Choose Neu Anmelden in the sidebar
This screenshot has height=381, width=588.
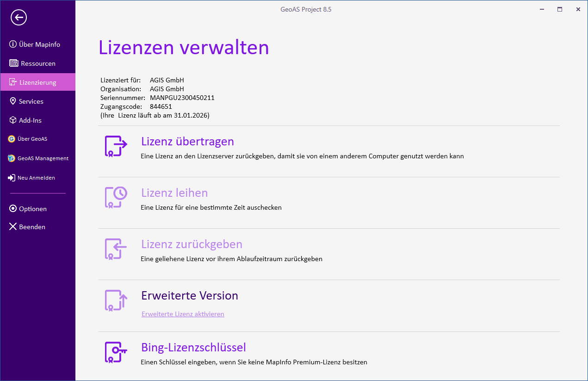point(36,178)
